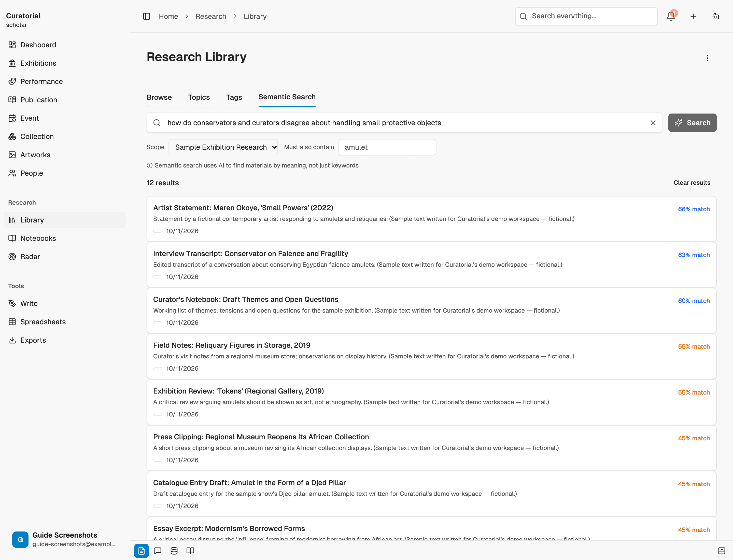Open Event in sidebar
The width and height of the screenshot is (733, 560).
tap(65, 118)
